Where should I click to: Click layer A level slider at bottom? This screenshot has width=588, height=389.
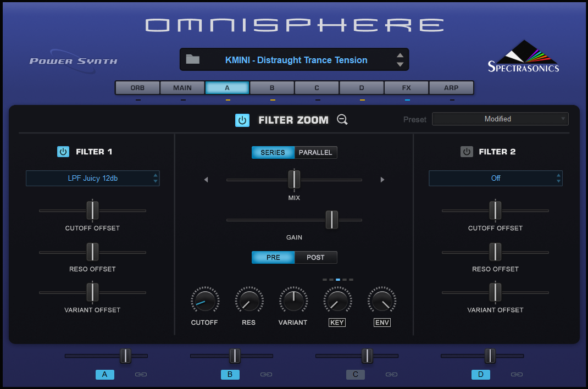[125, 355]
